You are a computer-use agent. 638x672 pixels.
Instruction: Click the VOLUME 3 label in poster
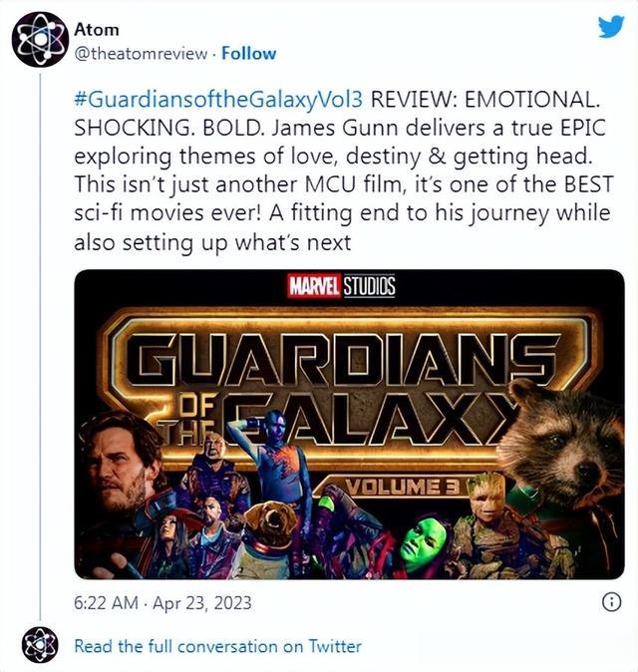point(403,488)
